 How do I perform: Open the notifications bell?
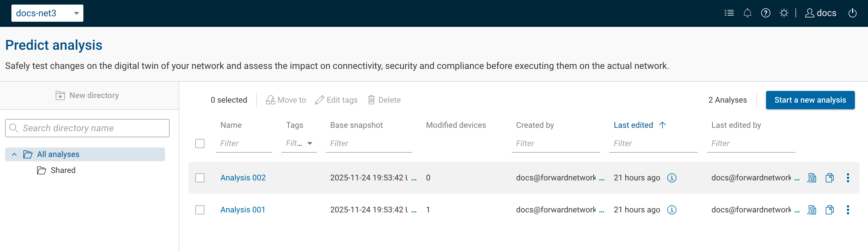[x=747, y=13]
